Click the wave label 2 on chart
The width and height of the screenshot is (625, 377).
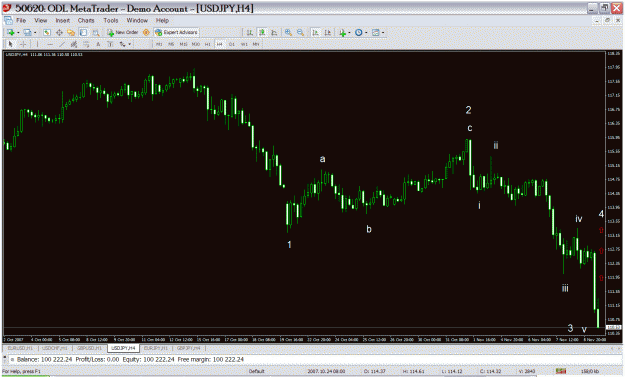468,110
